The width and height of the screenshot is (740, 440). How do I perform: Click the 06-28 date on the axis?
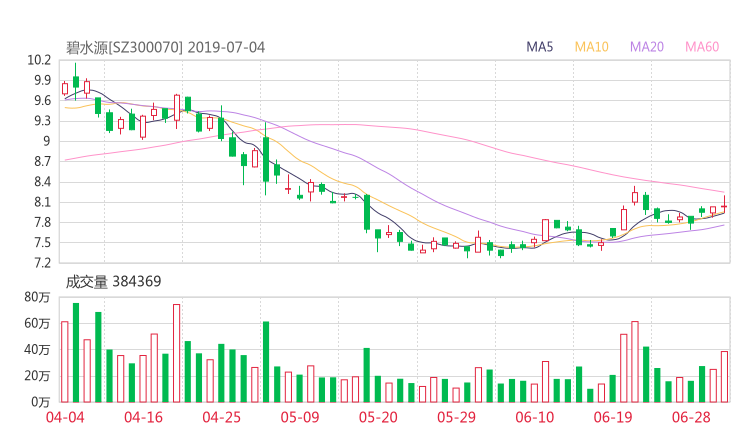[x=692, y=418]
